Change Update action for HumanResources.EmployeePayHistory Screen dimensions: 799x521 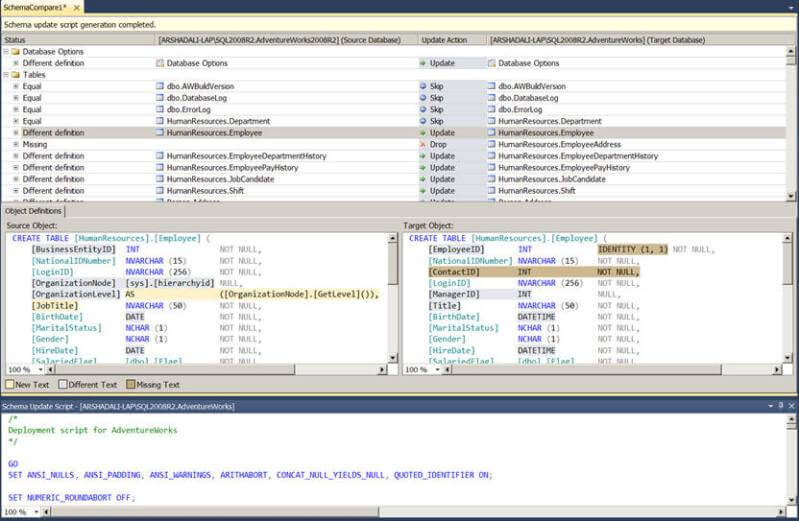[452, 167]
